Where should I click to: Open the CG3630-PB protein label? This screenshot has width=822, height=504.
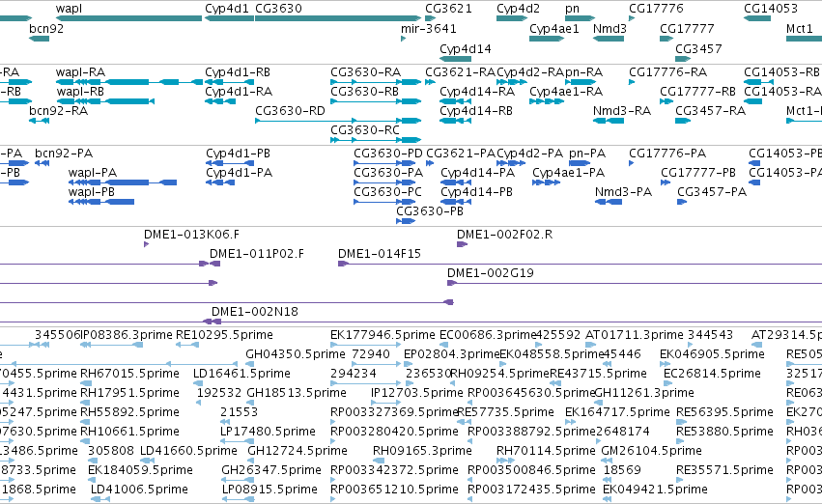pos(430,211)
